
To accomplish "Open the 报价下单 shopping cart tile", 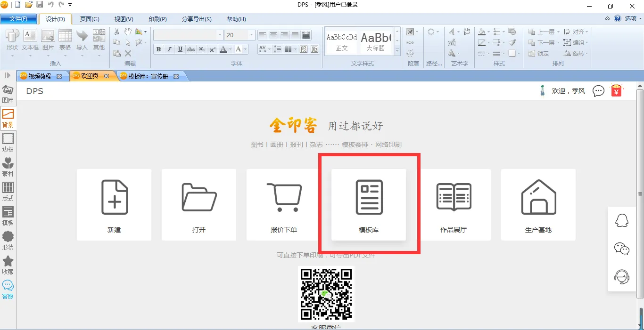I will [x=284, y=204].
